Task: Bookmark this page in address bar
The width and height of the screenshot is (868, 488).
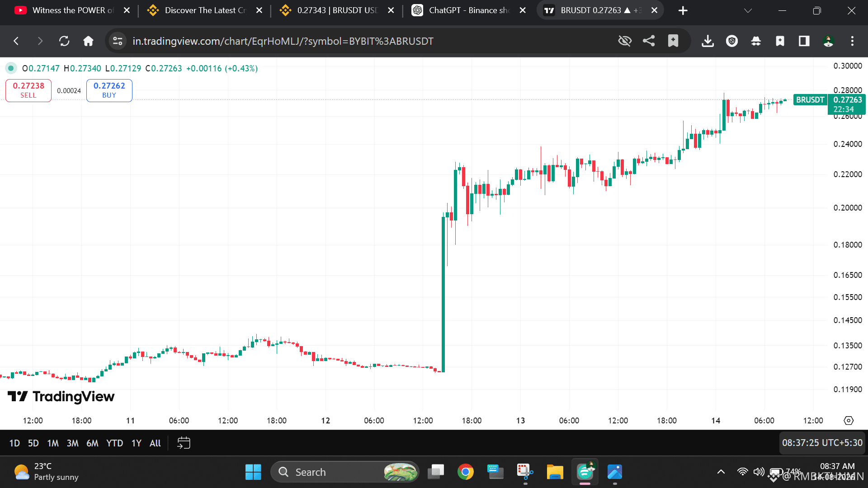Action: click(x=673, y=41)
